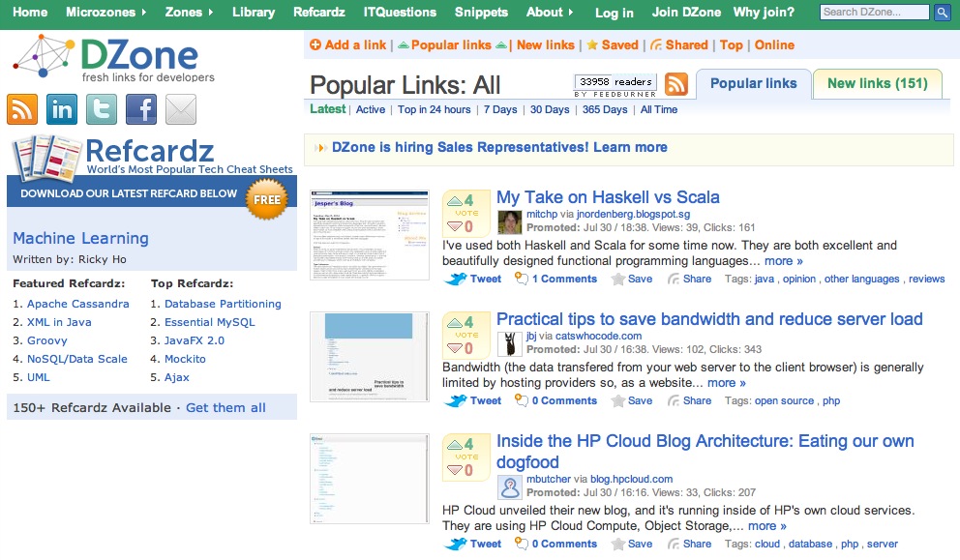The height and width of the screenshot is (560, 960).
Task: Expand the Microzones menu
Action: (105, 13)
